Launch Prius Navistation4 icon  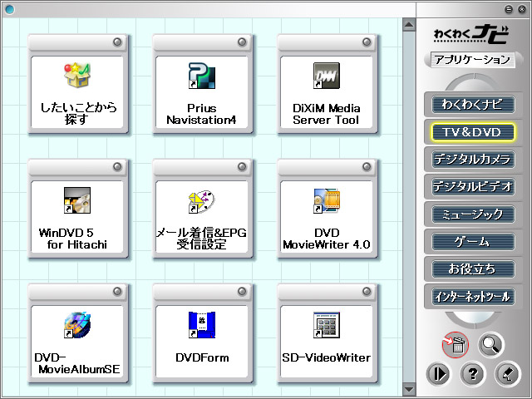tap(202, 76)
